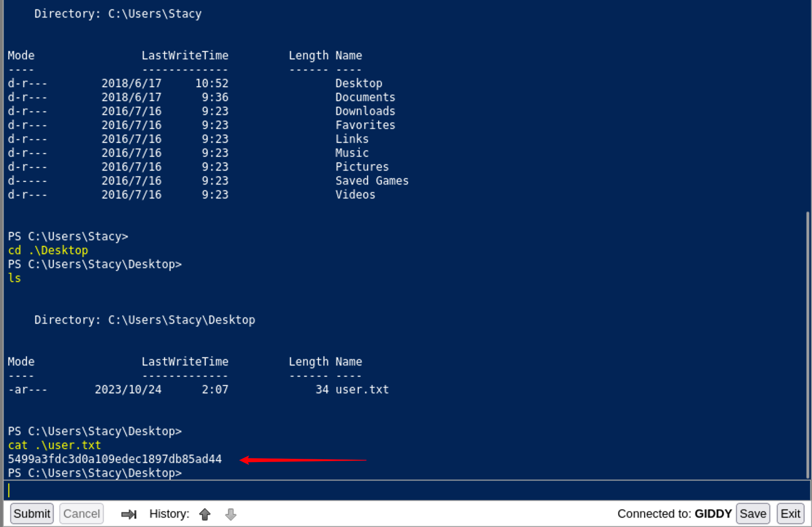Save the console session

[753, 514]
